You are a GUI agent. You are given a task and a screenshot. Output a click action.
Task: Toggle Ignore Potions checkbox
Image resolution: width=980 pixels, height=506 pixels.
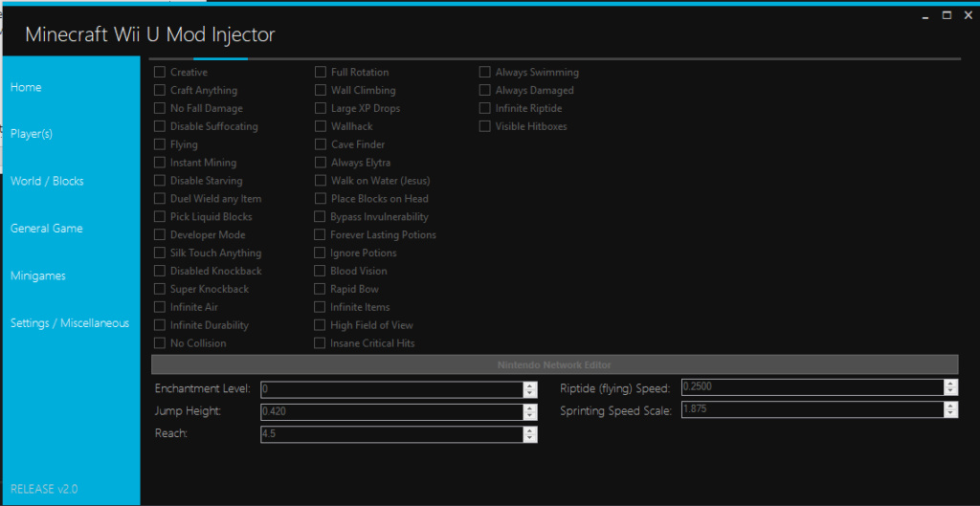(x=320, y=253)
